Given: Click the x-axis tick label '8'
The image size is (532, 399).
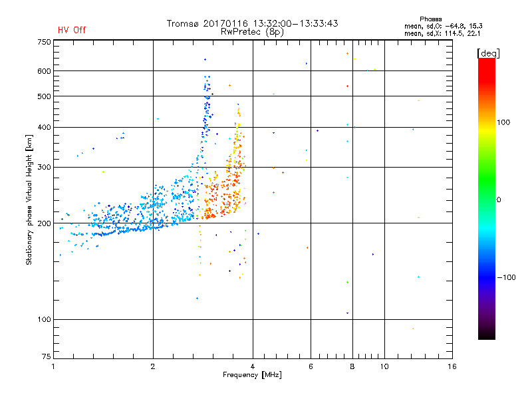Looking at the screenshot, I should [x=352, y=366].
